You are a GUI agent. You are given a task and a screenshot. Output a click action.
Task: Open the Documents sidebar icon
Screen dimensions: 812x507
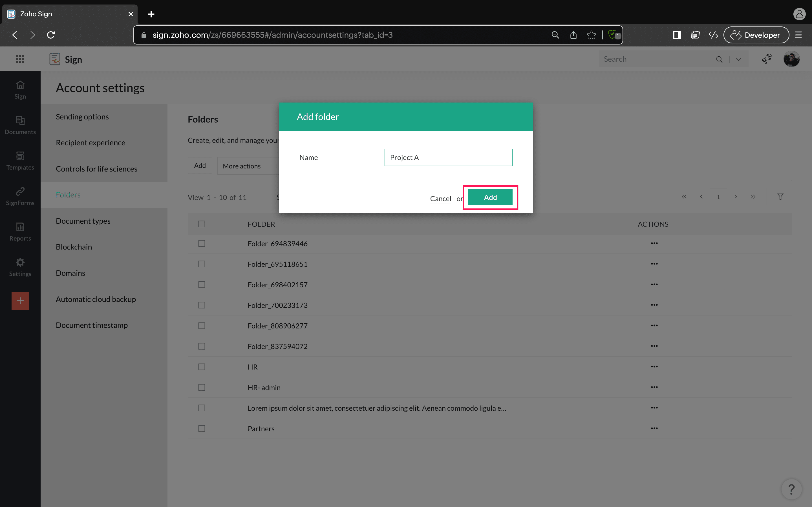pos(20,125)
